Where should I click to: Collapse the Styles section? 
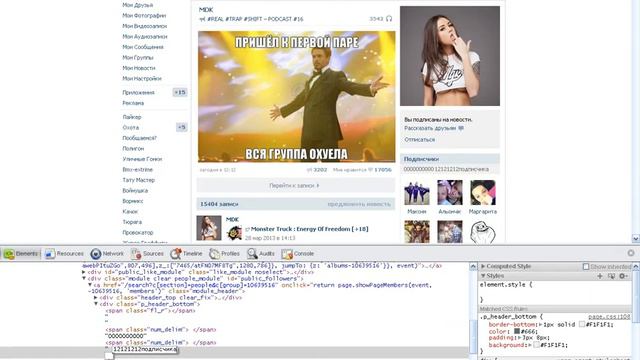click(x=483, y=276)
